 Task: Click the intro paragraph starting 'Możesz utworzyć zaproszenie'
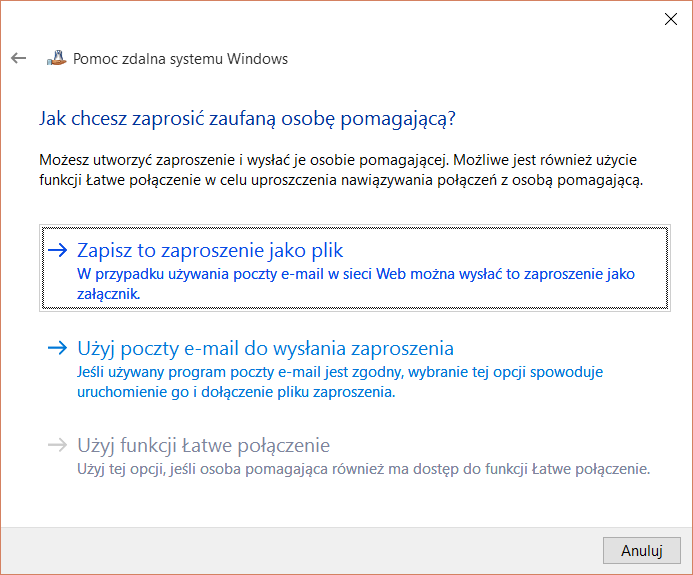tap(340, 171)
